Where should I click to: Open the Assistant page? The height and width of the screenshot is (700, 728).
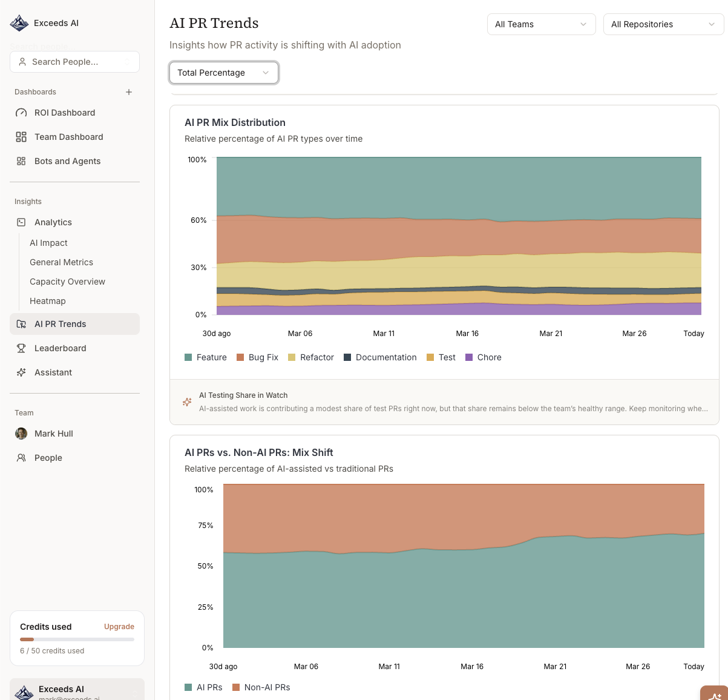point(75,372)
